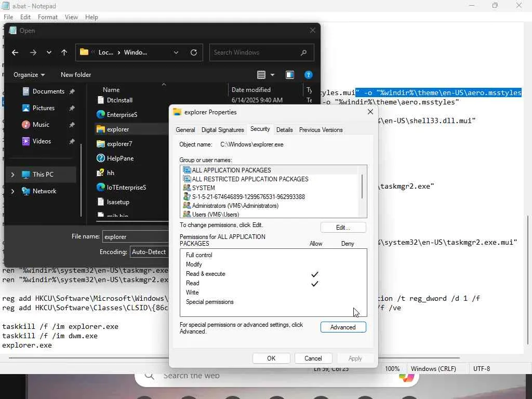The image size is (532, 399).
Task: Open the Notepad Edit menu
Action: (25, 17)
